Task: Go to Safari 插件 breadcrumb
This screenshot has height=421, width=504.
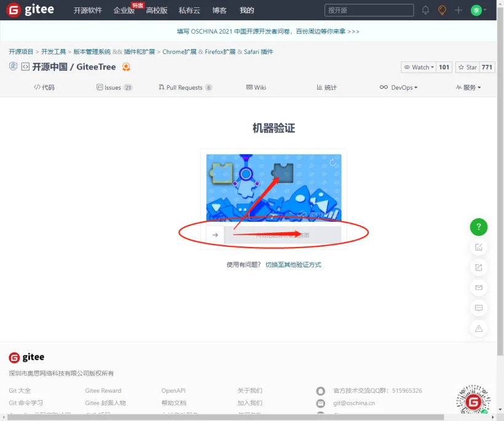Action: click(258, 52)
